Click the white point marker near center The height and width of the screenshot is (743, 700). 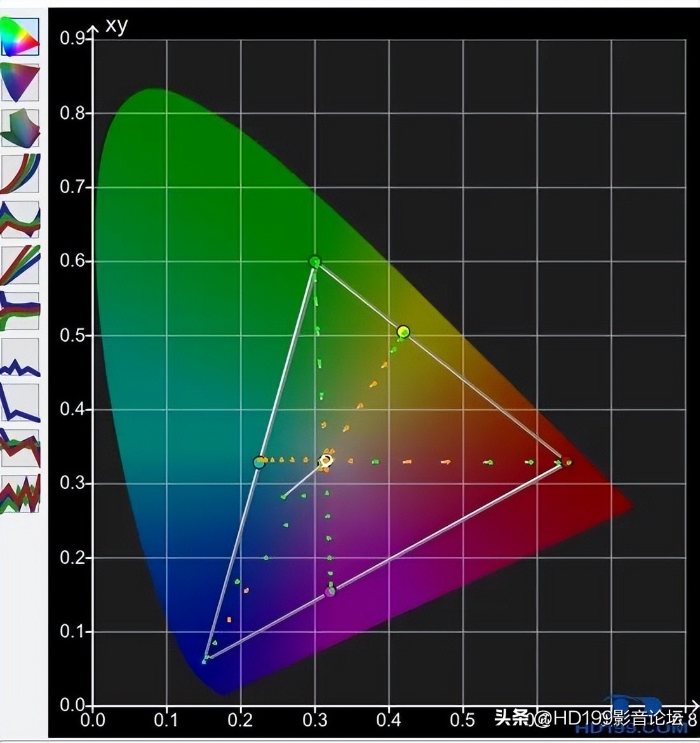(326, 460)
